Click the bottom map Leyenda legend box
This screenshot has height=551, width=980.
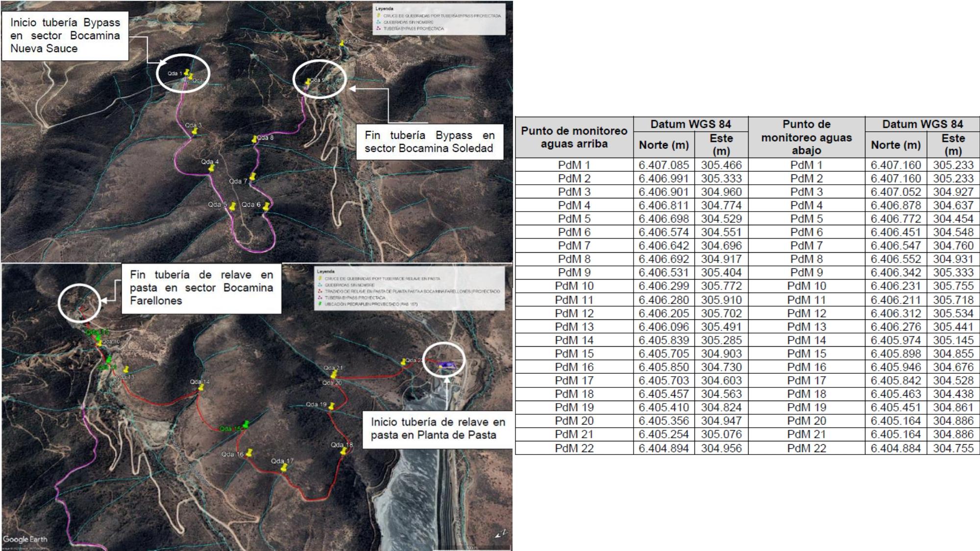(409, 288)
